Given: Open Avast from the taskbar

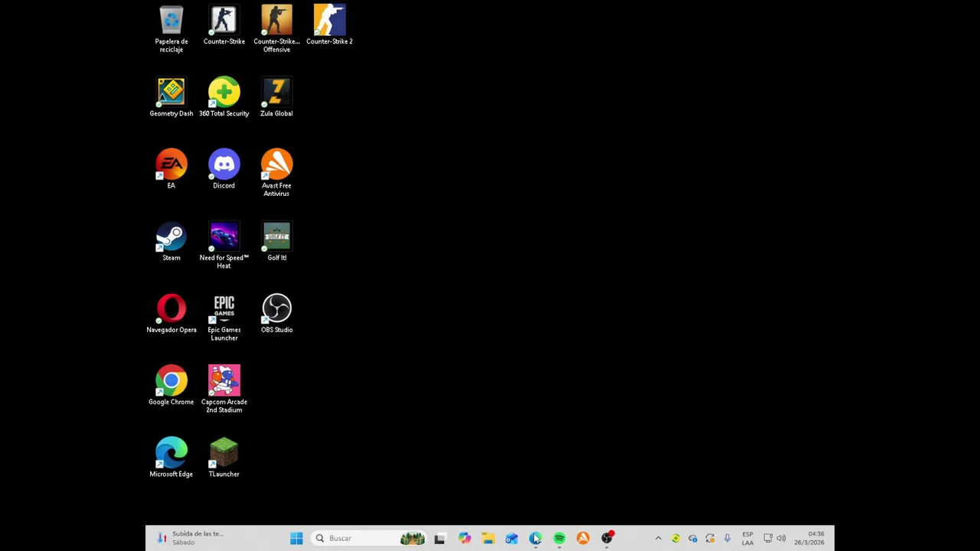Looking at the screenshot, I should pyautogui.click(x=583, y=538).
